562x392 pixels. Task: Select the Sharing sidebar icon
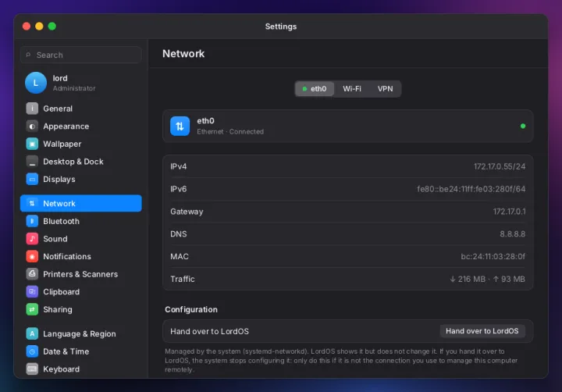32,309
